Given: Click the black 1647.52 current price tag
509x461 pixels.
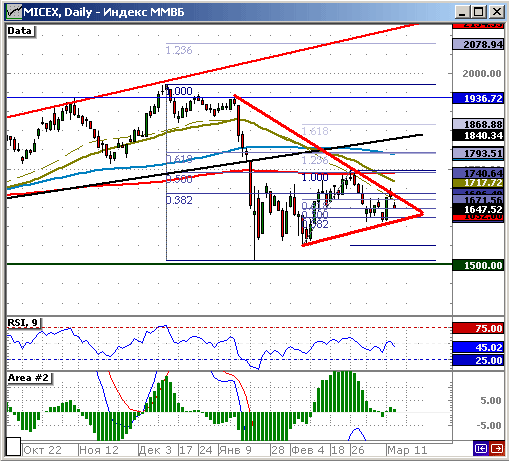Looking at the screenshot, I should (478, 209).
